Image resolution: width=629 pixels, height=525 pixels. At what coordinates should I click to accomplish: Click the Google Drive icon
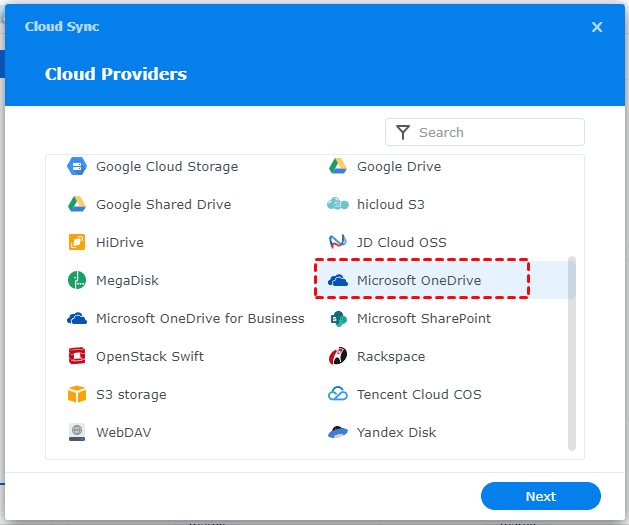[338, 166]
